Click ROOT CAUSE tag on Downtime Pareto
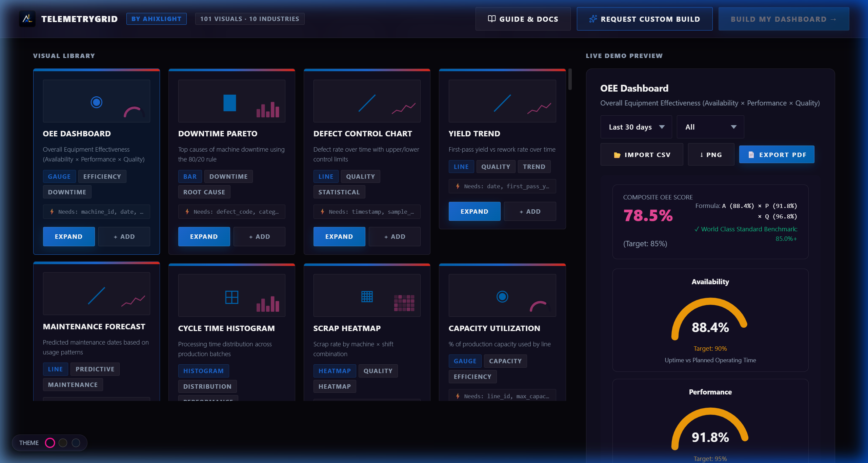Screen dimensions: 868x463 pyautogui.click(x=204, y=192)
